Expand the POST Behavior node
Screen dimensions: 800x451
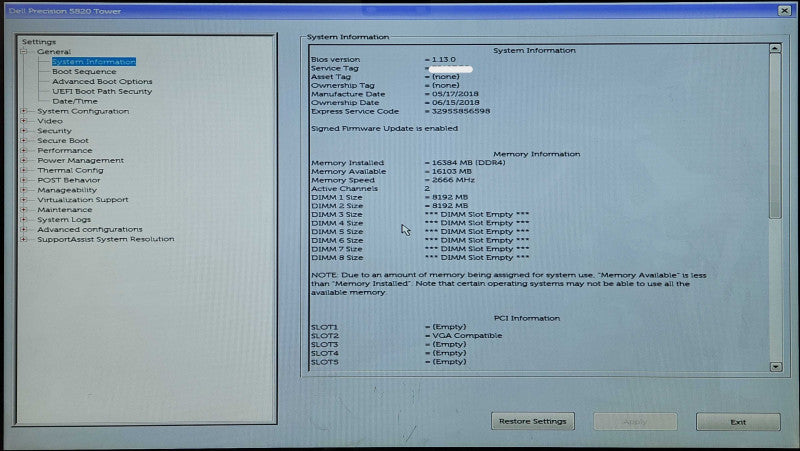pos(23,180)
